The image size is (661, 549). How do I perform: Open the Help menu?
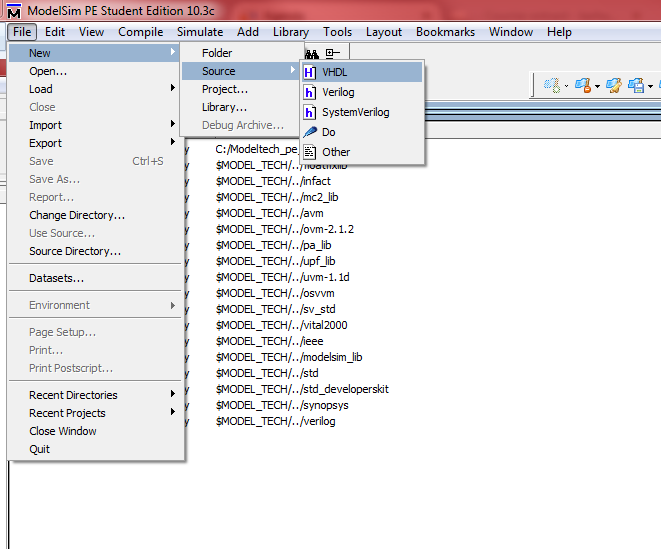(x=559, y=32)
